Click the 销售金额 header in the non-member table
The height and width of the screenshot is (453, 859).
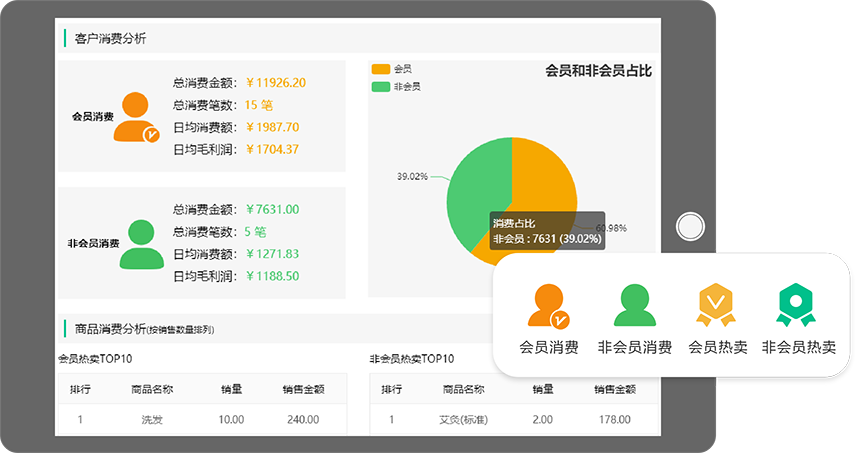pos(615,389)
